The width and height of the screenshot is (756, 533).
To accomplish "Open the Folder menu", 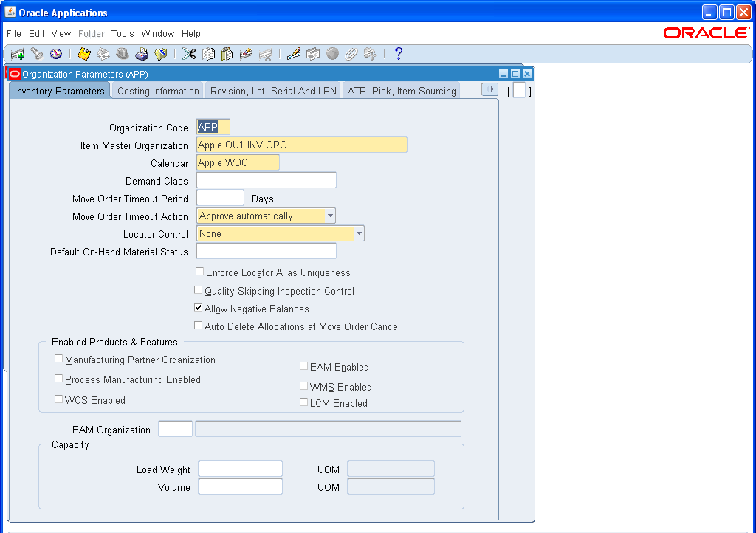I will (91, 34).
